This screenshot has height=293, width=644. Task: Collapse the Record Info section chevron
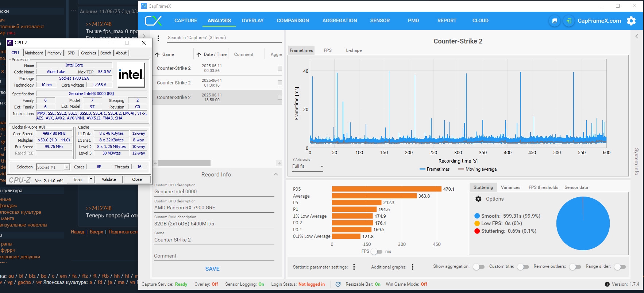[276, 174]
